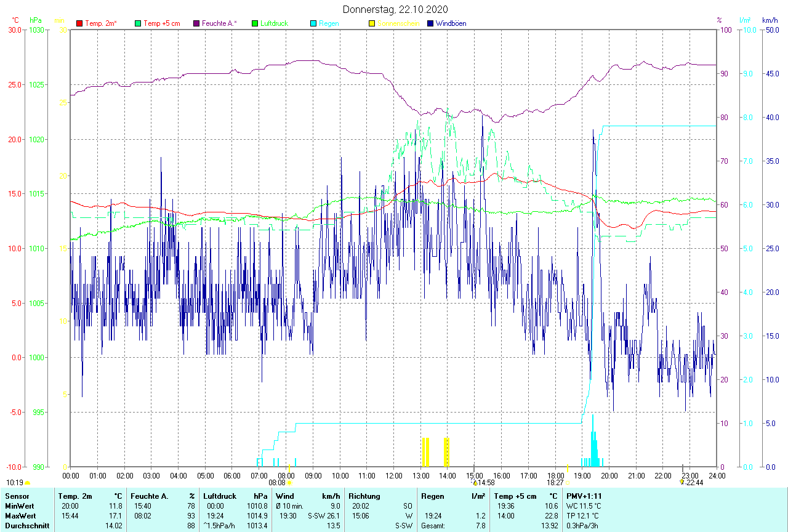
Task: Click the cyan Regen legend swatch
Action: click(x=313, y=23)
